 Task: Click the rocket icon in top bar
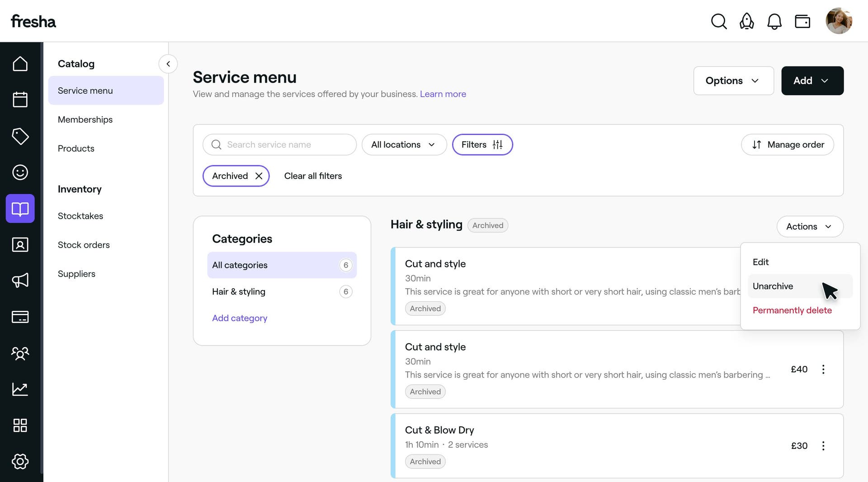[747, 21]
